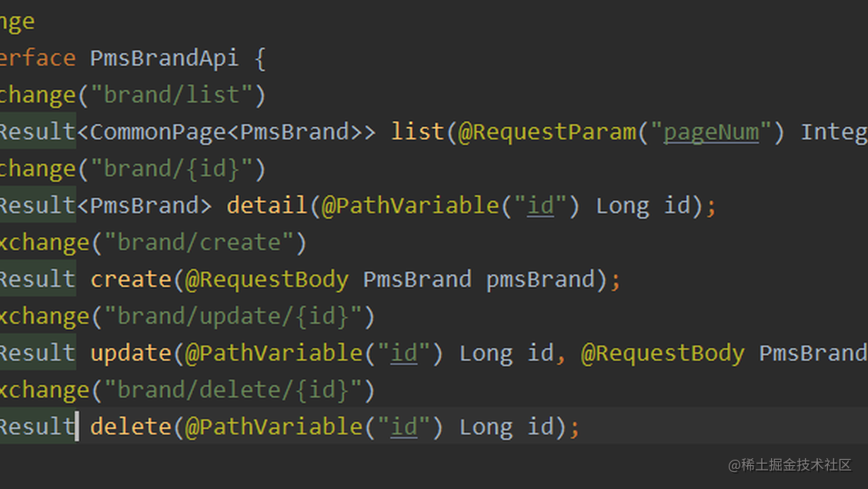The height and width of the screenshot is (489, 868).
Task: Click the list method name
Action: click(417, 132)
